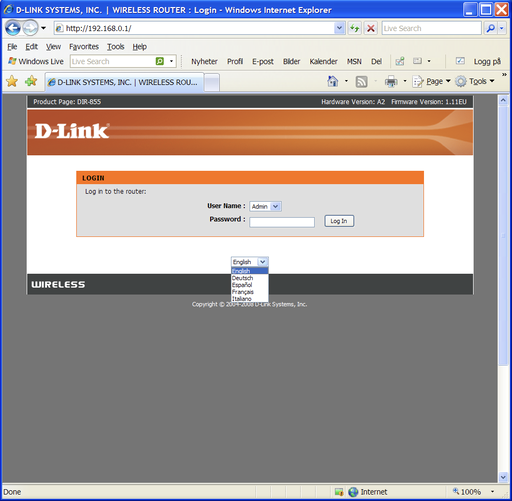
Task: Click the vertical scrollbar down arrow
Action: point(503,477)
